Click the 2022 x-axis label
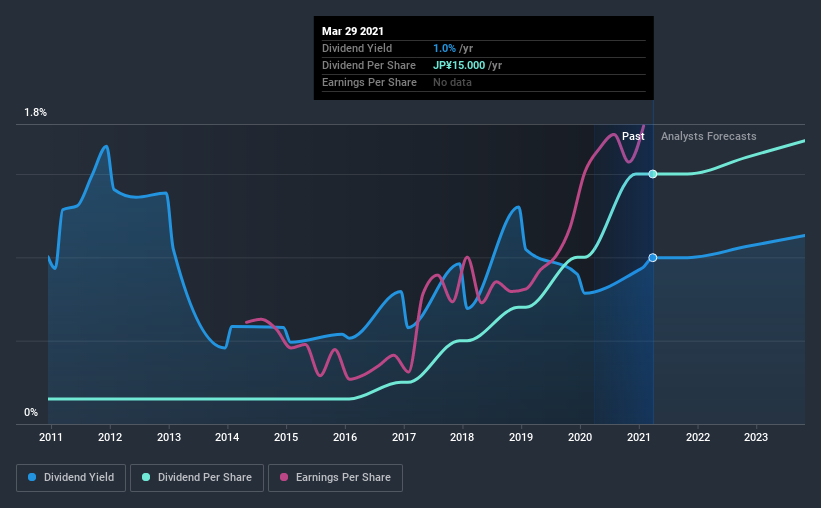 coord(698,437)
